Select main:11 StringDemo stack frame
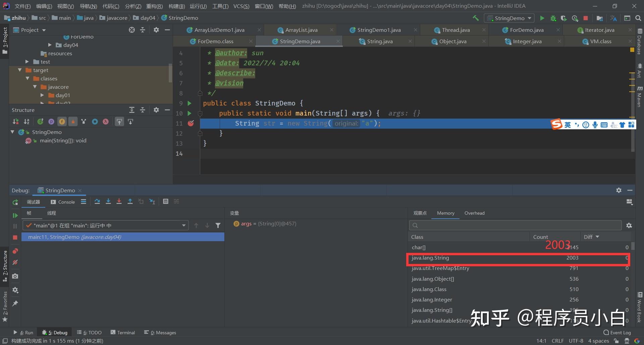 (x=123, y=237)
